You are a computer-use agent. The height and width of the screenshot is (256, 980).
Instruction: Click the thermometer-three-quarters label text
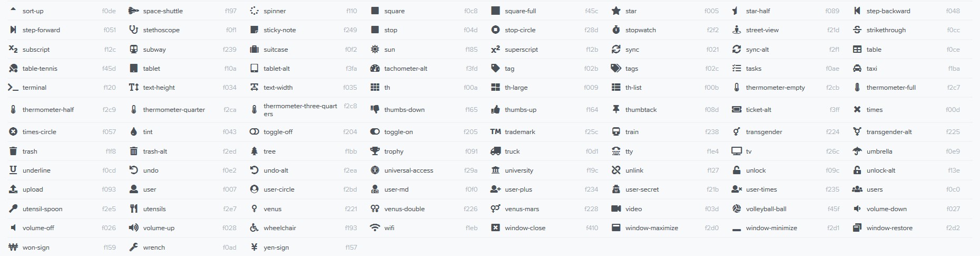[300, 110]
